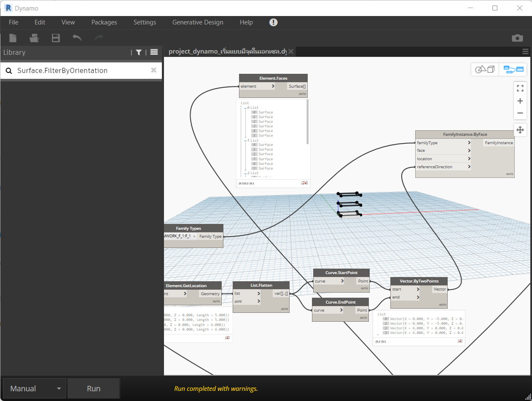Activate the pan tool icon

[520, 130]
